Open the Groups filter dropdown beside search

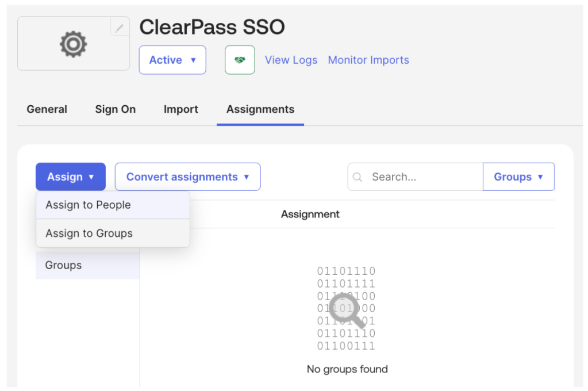(518, 177)
